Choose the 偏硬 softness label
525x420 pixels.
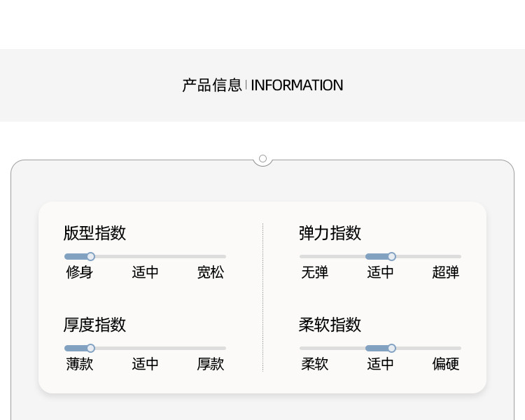446,364
